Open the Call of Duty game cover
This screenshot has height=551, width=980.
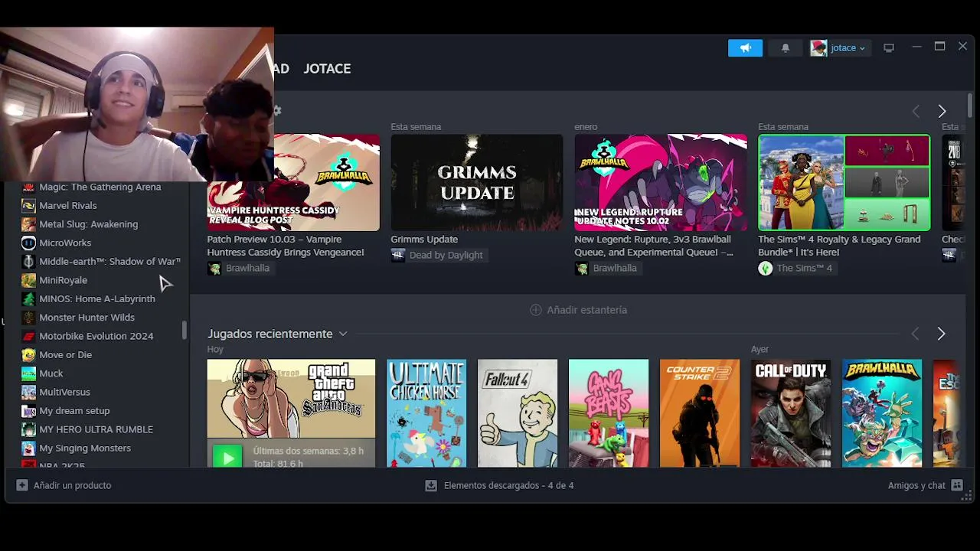pos(791,413)
